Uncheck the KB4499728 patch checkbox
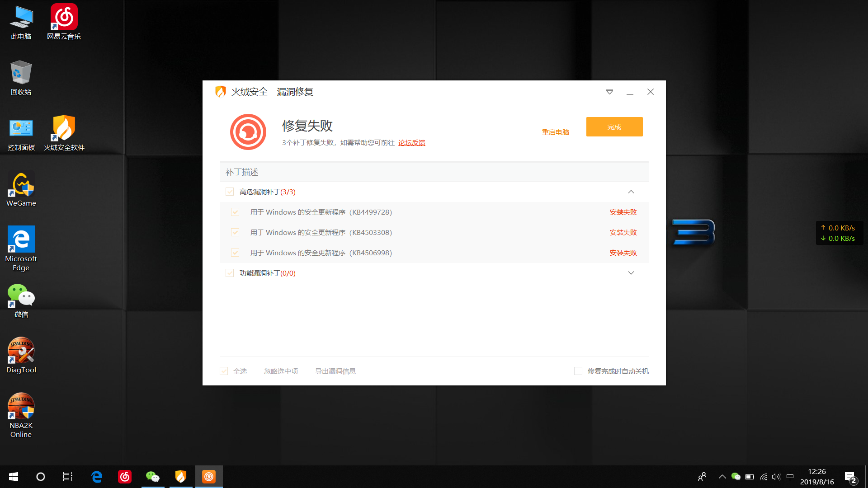868x488 pixels. [235, 212]
